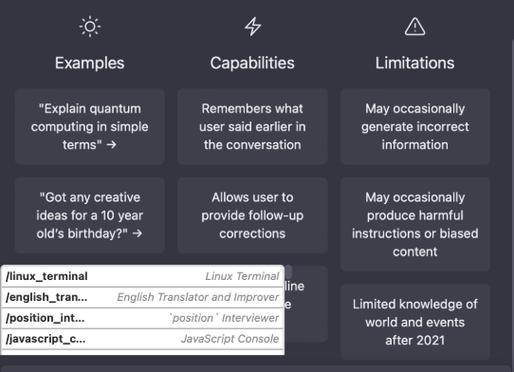
Task: Use the "Explain quantum computing" example
Action: [90, 126]
